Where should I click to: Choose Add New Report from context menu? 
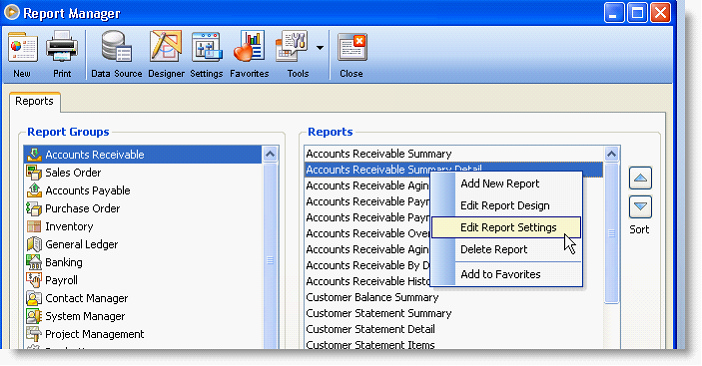[506, 184]
